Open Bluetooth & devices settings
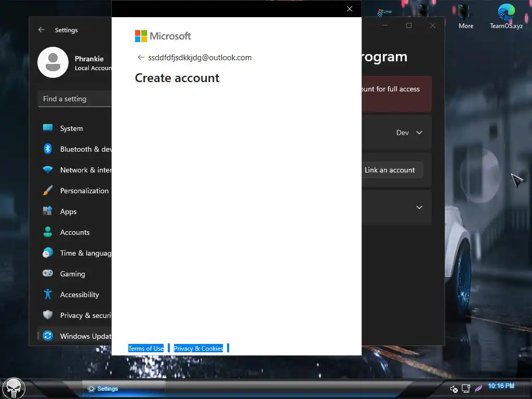The width and height of the screenshot is (532, 399). tap(75, 149)
